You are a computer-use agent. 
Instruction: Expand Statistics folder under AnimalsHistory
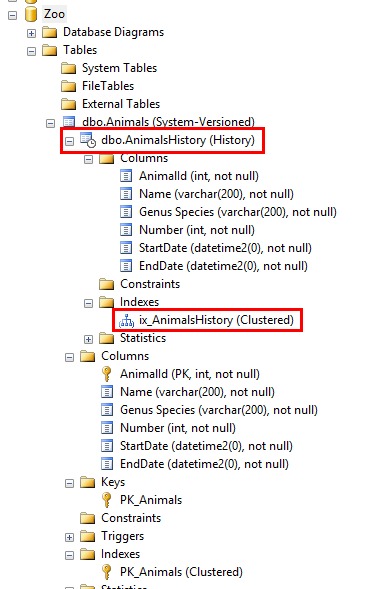(88, 339)
